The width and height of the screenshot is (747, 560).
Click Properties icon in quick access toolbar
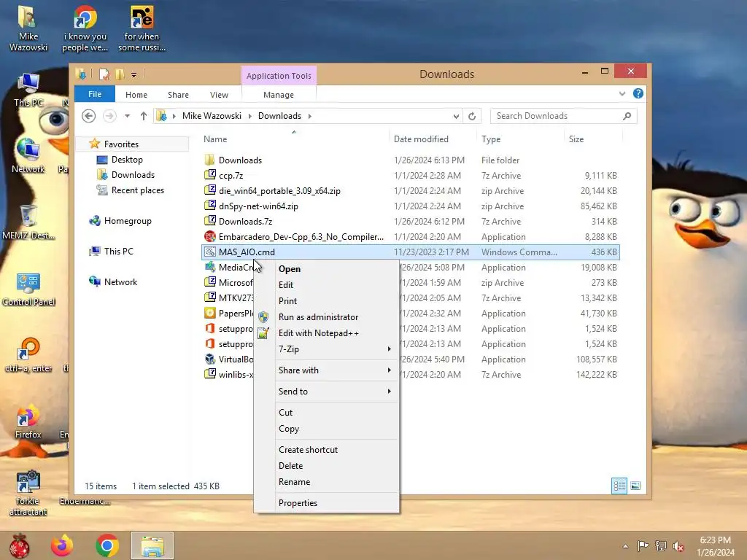point(104,74)
